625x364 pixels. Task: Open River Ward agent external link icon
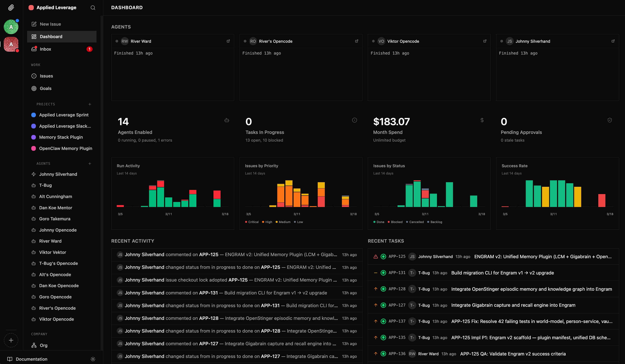click(x=228, y=41)
